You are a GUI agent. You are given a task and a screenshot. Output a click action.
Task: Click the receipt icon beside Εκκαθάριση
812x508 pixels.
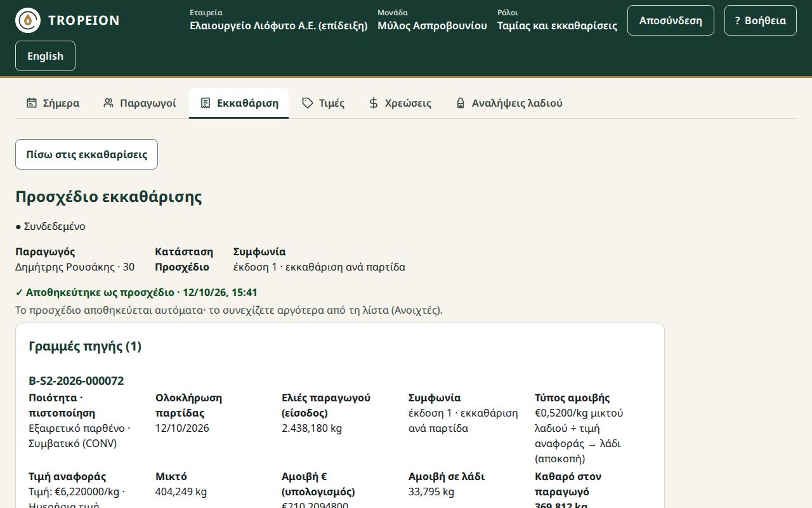[x=206, y=103]
